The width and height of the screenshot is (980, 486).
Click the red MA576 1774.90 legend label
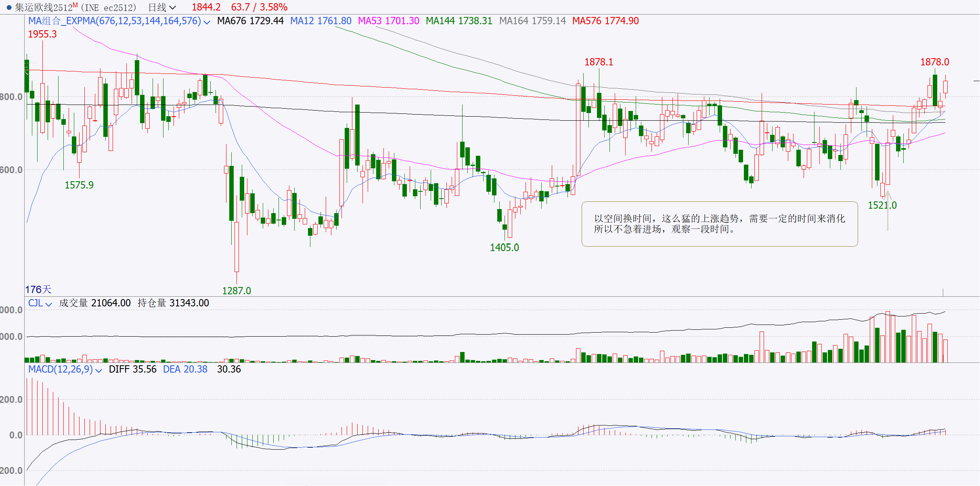pyautogui.click(x=605, y=21)
